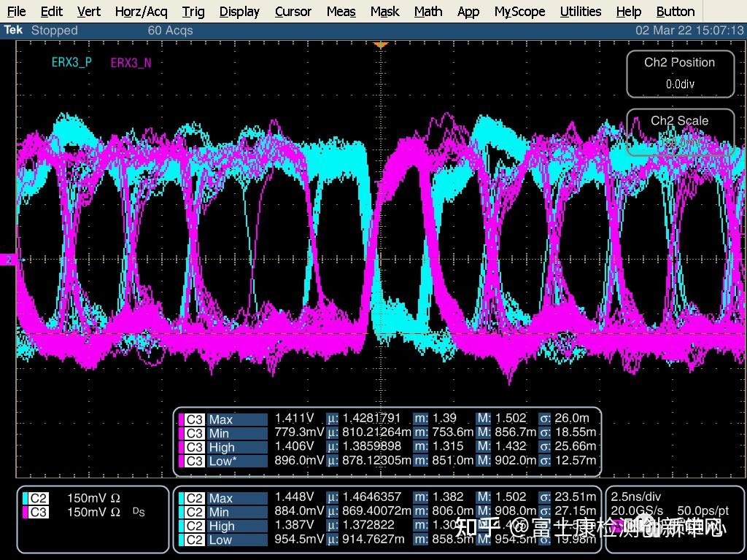Image resolution: width=747 pixels, height=560 pixels.
Task: Expand the MyScope menu
Action: point(519,12)
